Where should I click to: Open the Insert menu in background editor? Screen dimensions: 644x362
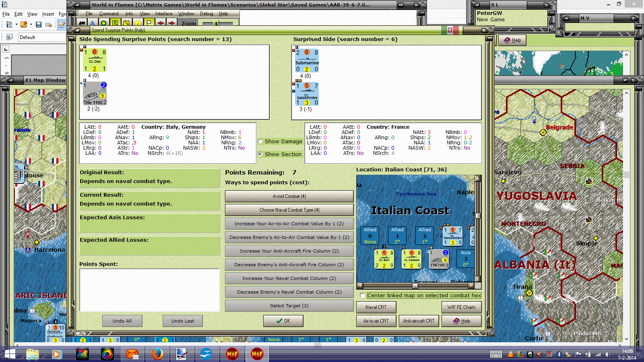pos(48,14)
